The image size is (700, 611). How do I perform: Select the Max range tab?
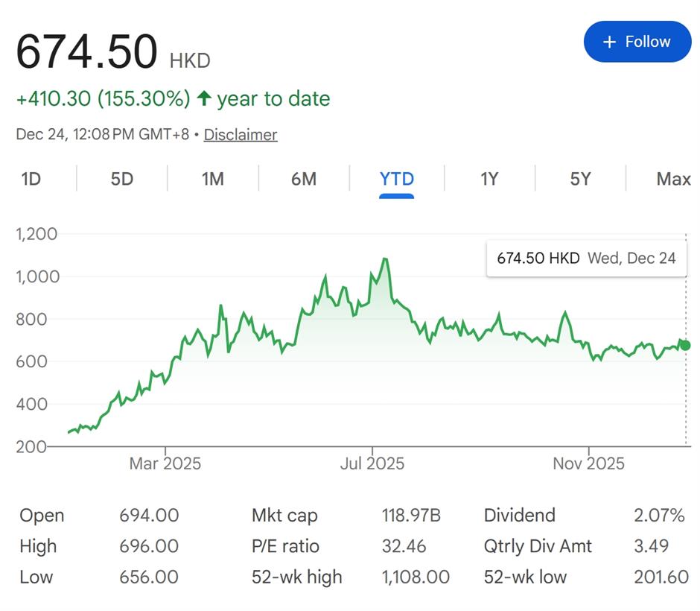[673, 179]
